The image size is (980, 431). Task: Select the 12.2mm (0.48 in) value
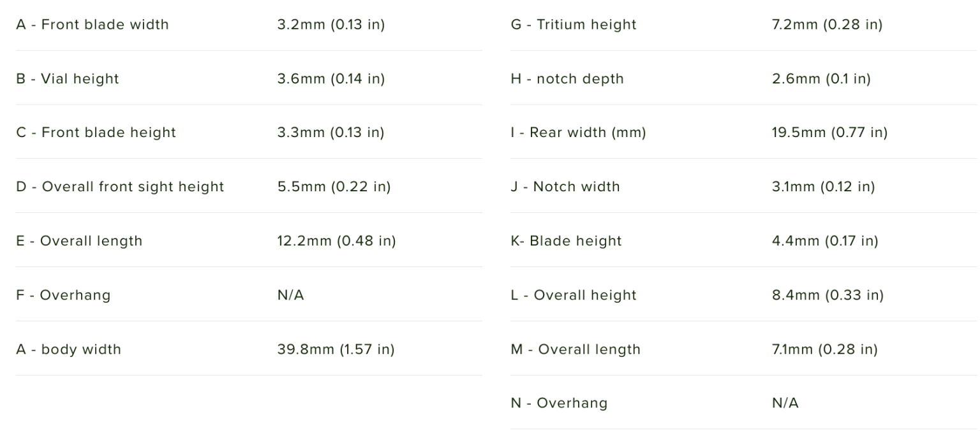[336, 241]
